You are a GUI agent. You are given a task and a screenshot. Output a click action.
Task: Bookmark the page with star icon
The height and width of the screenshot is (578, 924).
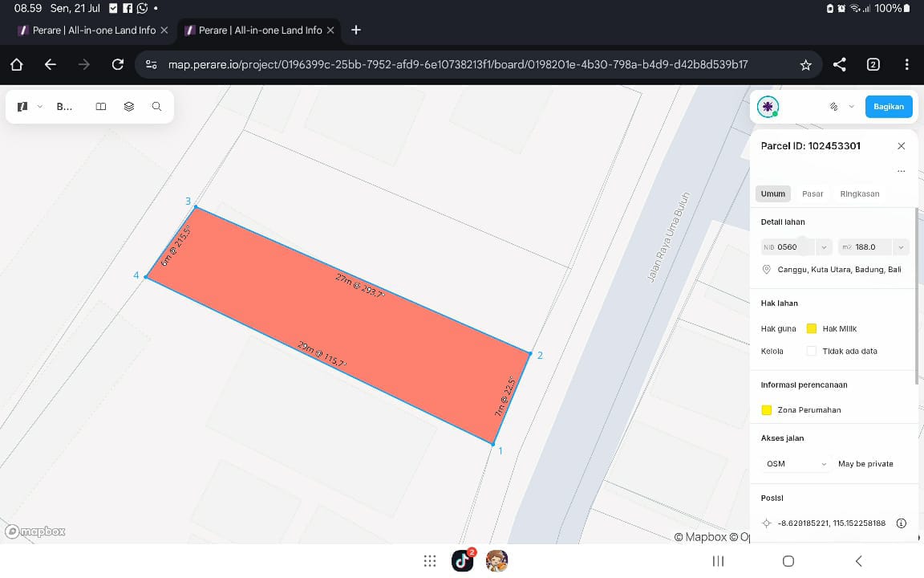tap(806, 64)
